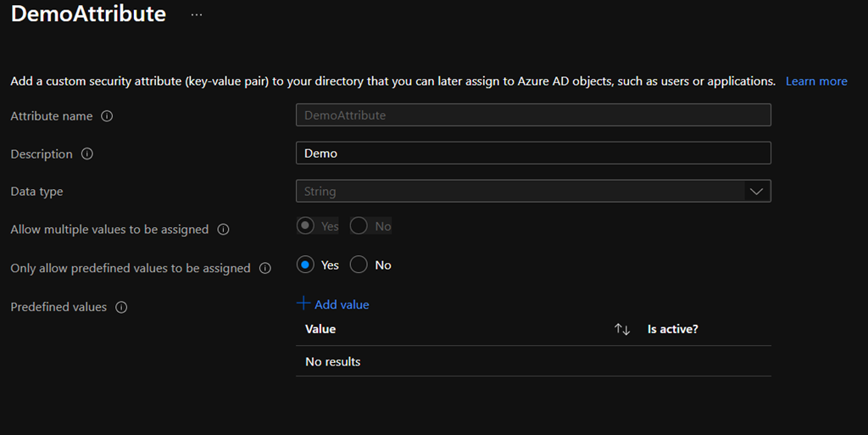Image resolution: width=868 pixels, height=435 pixels.
Task: Choose Yes for Only allow predefined values
Action: (306, 265)
